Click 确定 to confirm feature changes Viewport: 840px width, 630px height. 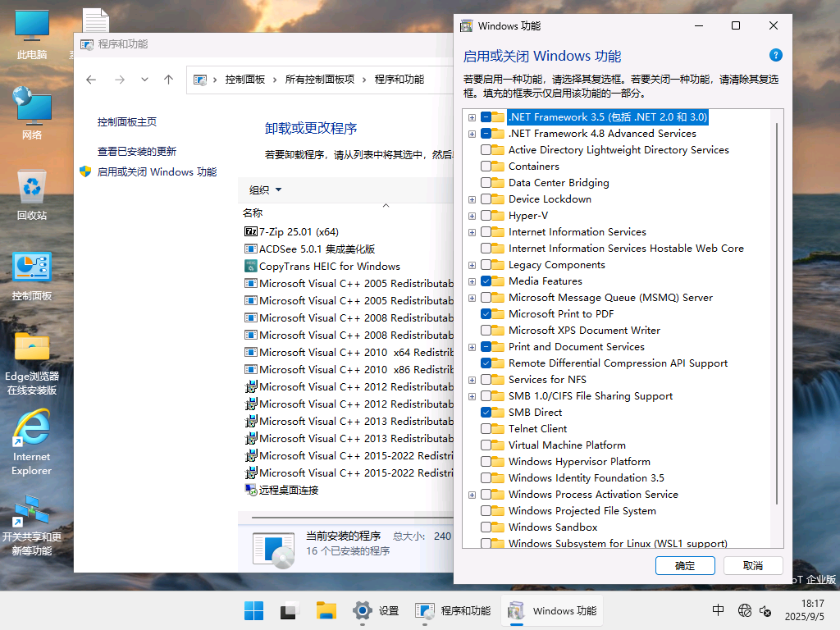tap(685, 566)
